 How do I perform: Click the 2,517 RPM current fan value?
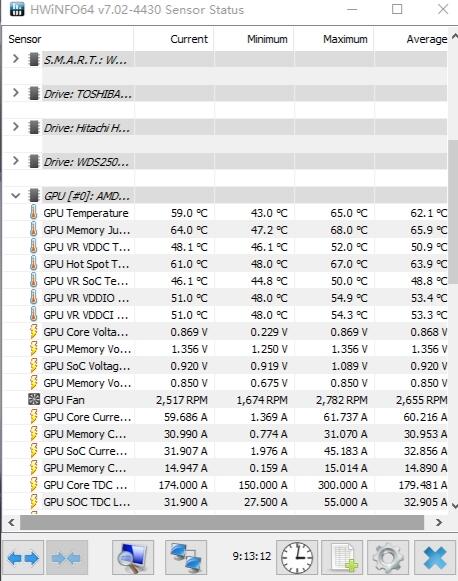click(182, 400)
